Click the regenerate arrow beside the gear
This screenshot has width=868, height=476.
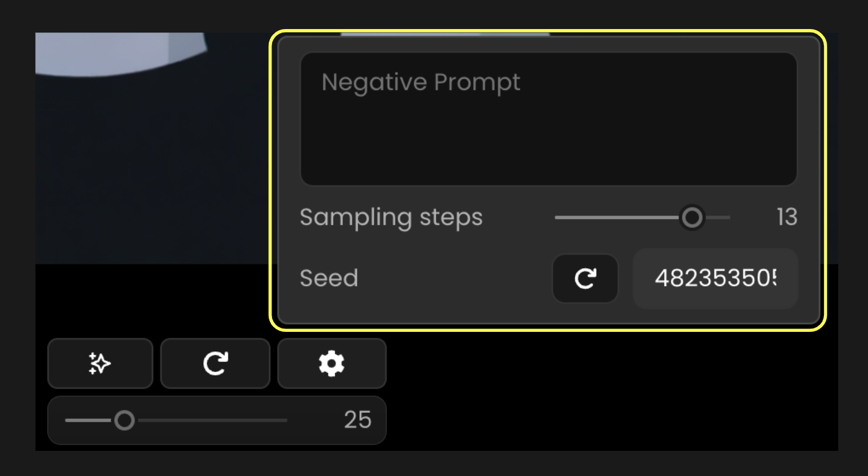(215, 364)
